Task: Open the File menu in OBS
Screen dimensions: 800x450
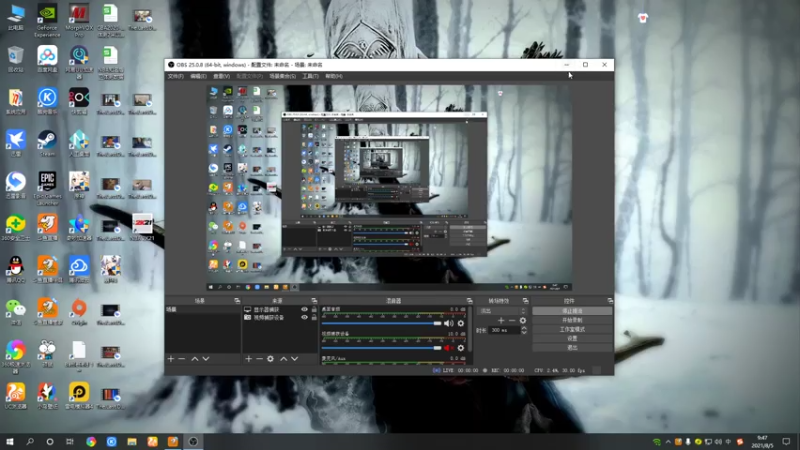Action: point(176,76)
